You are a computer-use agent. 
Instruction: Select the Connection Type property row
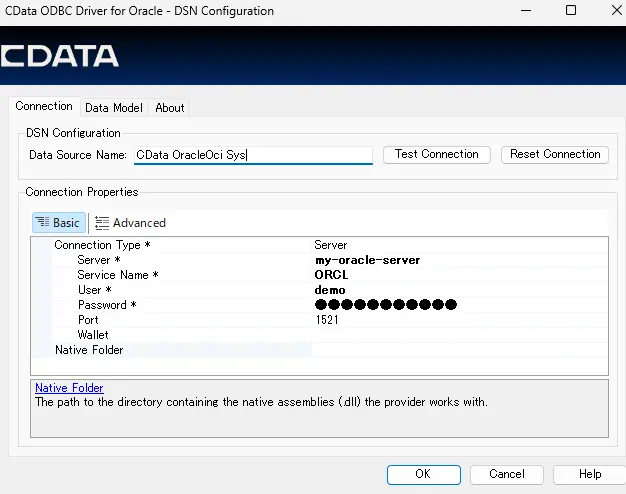coord(319,245)
